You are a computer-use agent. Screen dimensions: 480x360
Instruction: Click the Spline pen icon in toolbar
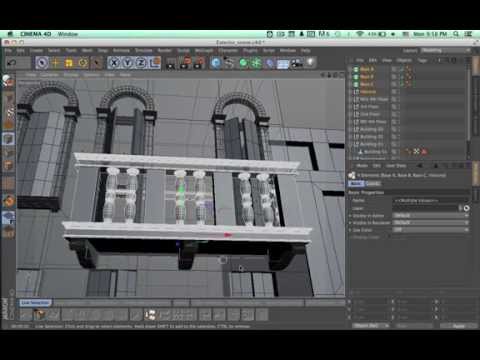[229, 63]
